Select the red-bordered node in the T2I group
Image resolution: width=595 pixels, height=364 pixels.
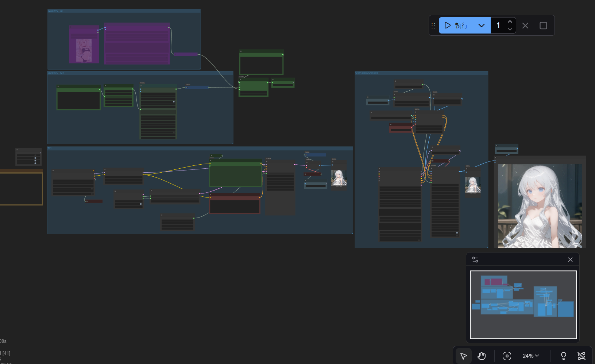coord(235,203)
